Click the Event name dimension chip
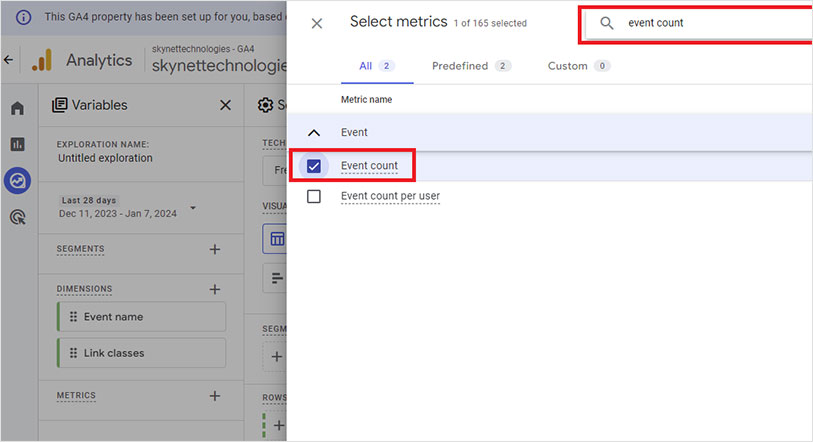The width and height of the screenshot is (813, 442). pos(141,317)
